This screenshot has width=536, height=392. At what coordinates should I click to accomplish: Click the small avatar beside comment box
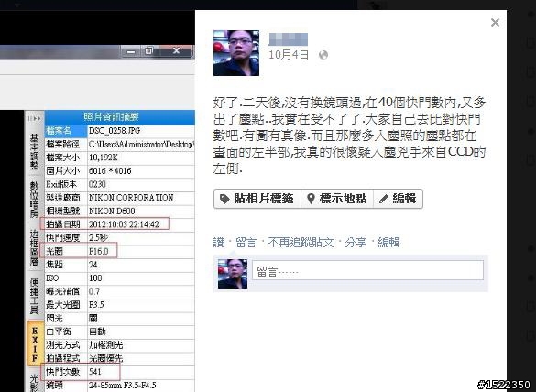pyautogui.click(x=233, y=274)
